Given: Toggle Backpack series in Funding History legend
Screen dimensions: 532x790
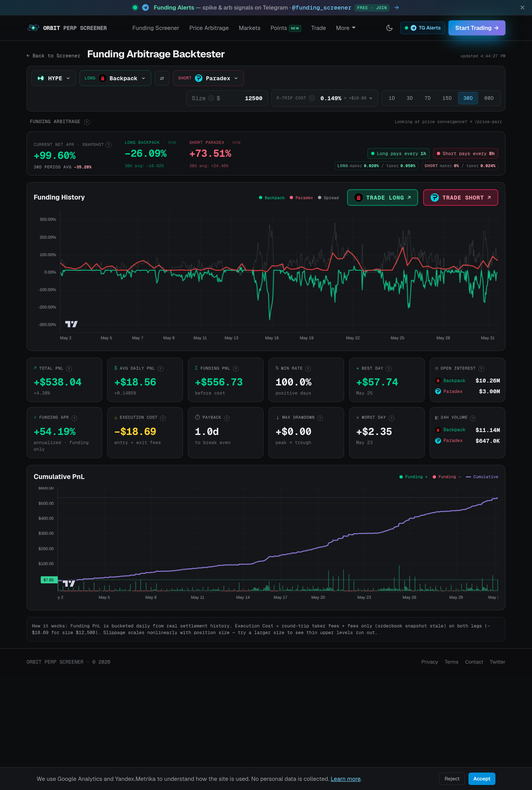Looking at the screenshot, I should pyautogui.click(x=272, y=197).
